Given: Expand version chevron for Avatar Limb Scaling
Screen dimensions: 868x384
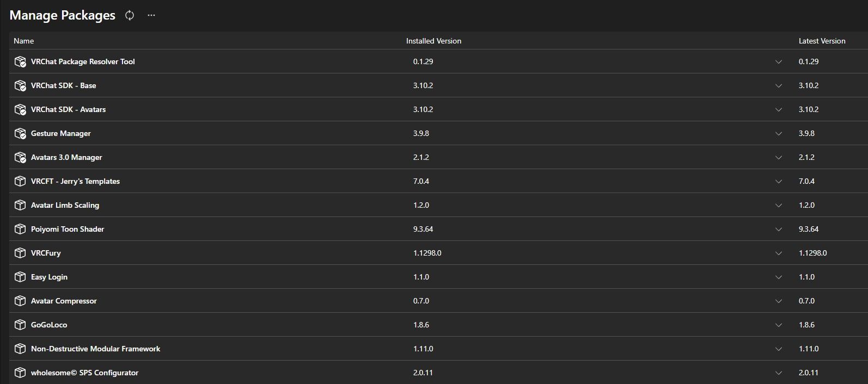Looking at the screenshot, I should click(x=779, y=205).
